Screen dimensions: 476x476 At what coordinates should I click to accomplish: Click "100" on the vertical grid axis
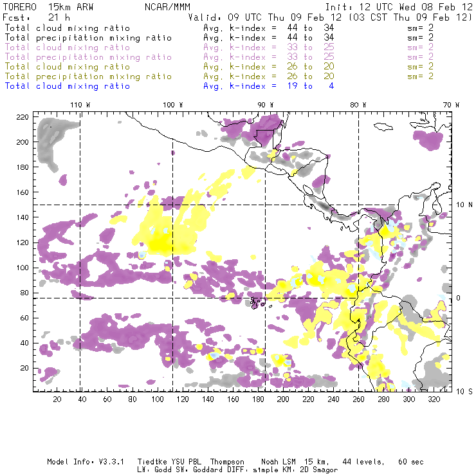[23, 268]
